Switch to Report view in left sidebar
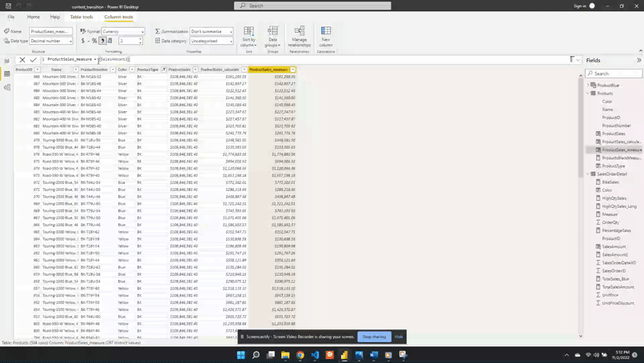Viewport: 644px width, 363px height. pos(6,61)
